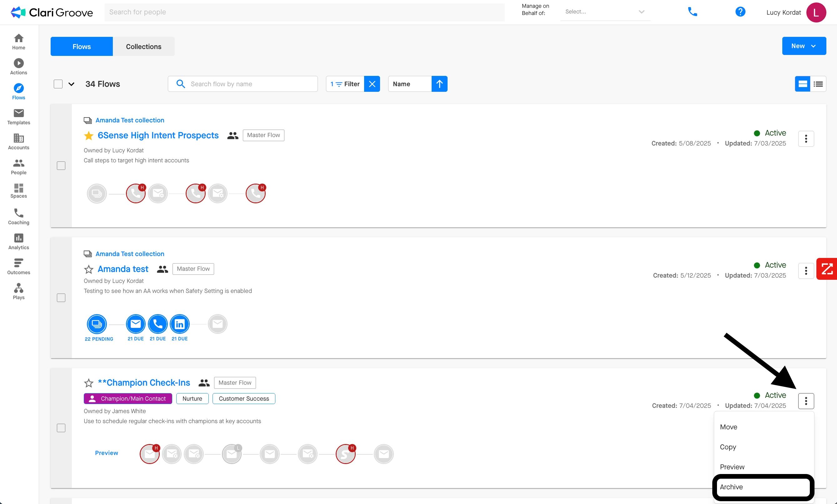Check the 6Sense High Intent Prospects checkbox
The image size is (837, 504).
[x=61, y=166]
